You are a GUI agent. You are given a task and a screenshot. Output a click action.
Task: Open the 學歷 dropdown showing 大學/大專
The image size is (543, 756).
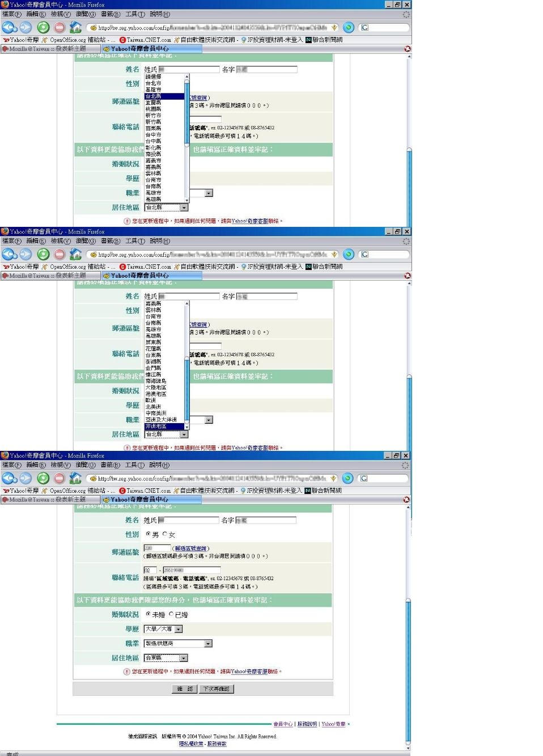[163, 629]
